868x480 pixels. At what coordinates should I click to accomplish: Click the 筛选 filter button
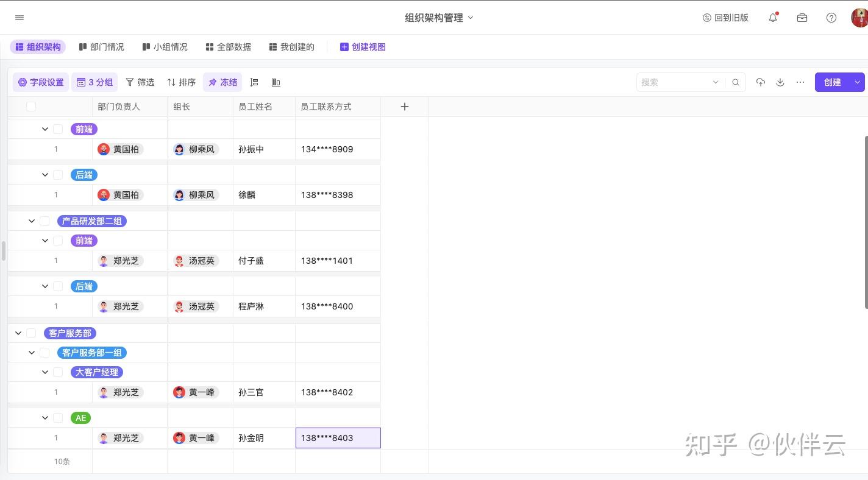pyautogui.click(x=140, y=82)
